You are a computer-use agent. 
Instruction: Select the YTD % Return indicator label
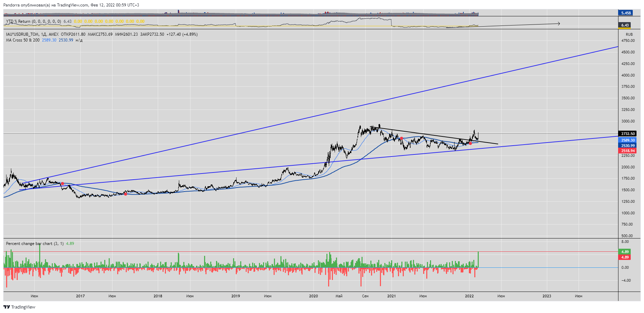click(x=33, y=21)
